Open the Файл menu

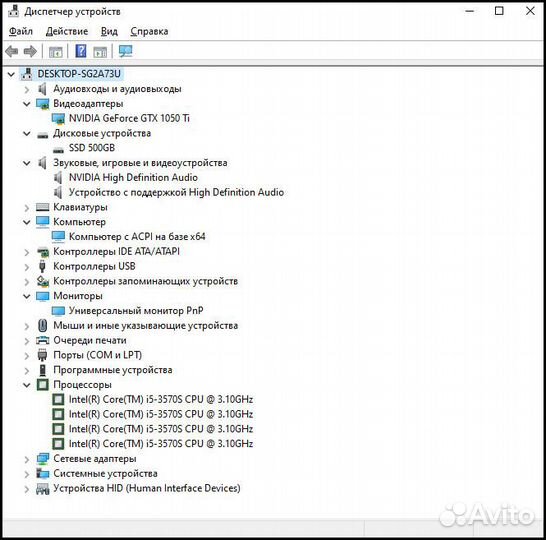[x=21, y=31]
